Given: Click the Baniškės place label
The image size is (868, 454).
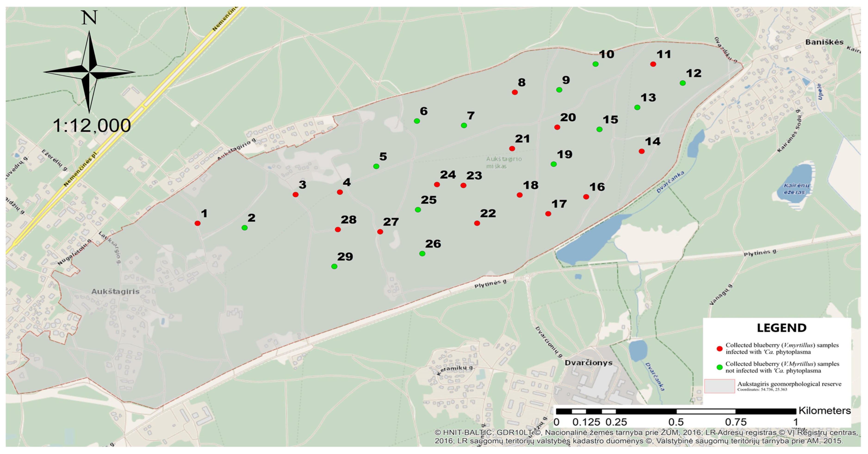Looking at the screenshot, I should coord(824,42).
